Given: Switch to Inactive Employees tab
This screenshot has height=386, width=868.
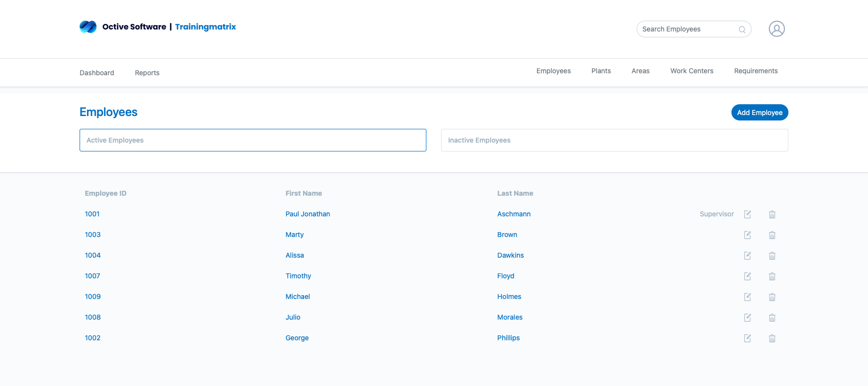Looking at the screenshot, I should (614, 140).
